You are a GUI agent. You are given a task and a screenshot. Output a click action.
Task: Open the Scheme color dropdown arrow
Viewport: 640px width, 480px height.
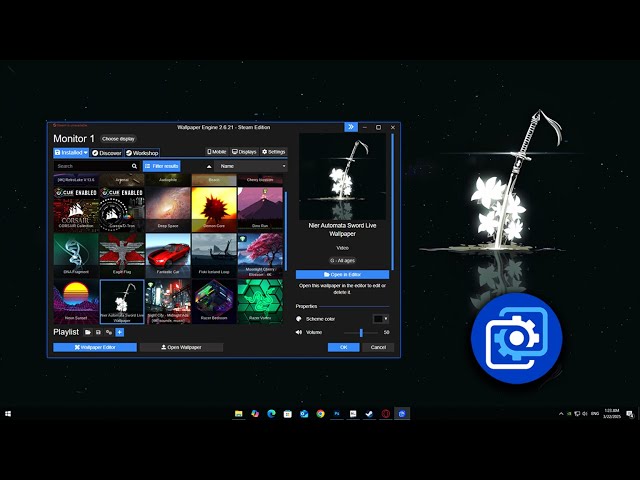(x=386, y=319)
